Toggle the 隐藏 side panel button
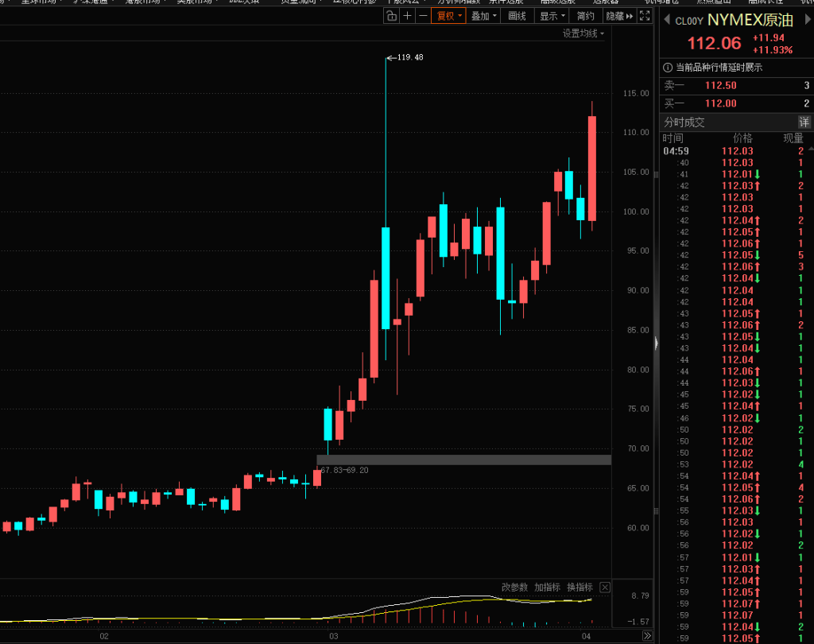The image size is (814, 644). point(619,16)
